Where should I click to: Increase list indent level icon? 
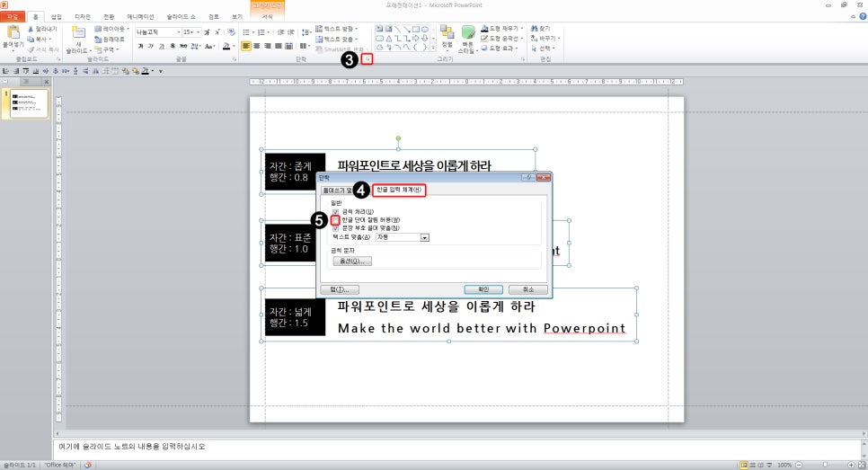click(x=291, y=32)
